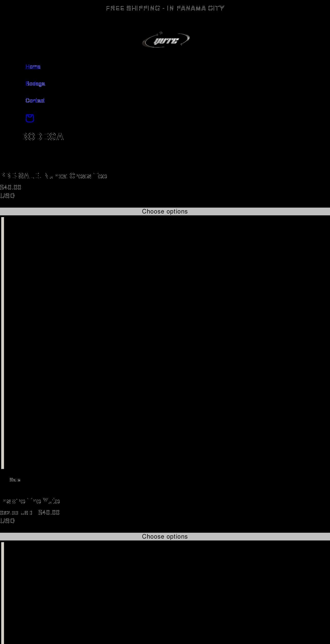Click the BODEGA collection heading
This screenshot has width=330, height=644.
click(x=43, y=137)
